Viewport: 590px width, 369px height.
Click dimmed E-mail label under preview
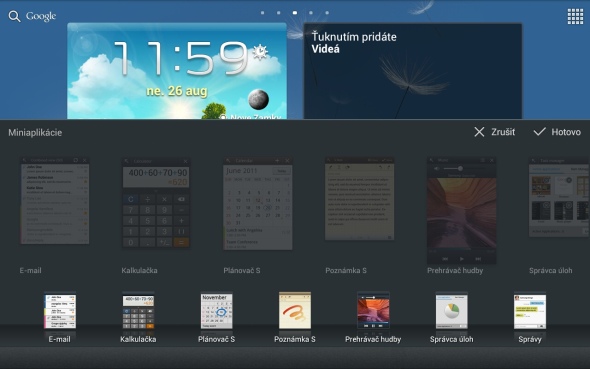30,270
